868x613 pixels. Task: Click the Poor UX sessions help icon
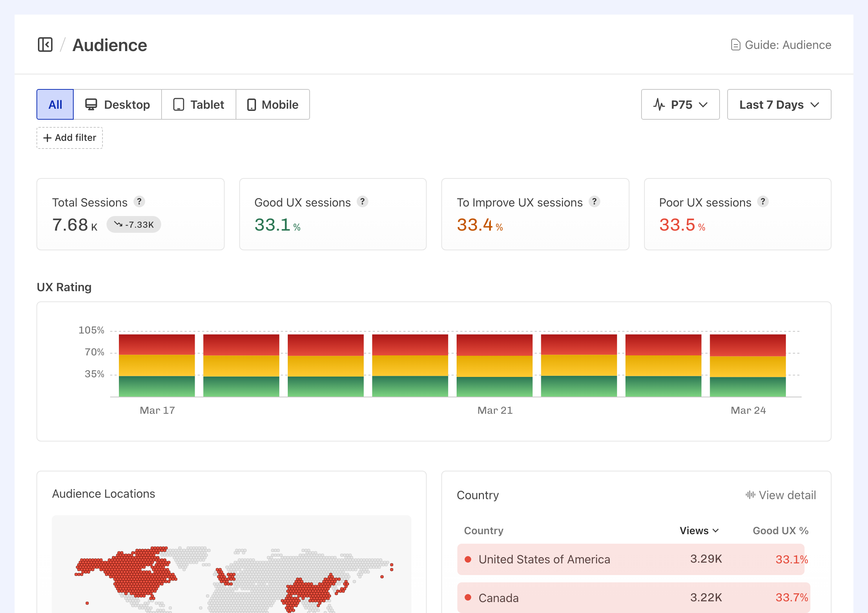[763, 201]
